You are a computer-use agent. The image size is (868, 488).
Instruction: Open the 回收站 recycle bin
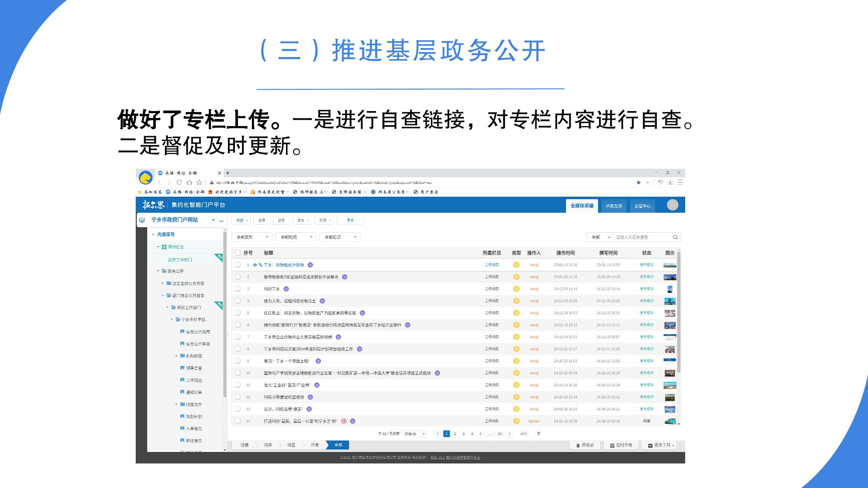[585, 445]
